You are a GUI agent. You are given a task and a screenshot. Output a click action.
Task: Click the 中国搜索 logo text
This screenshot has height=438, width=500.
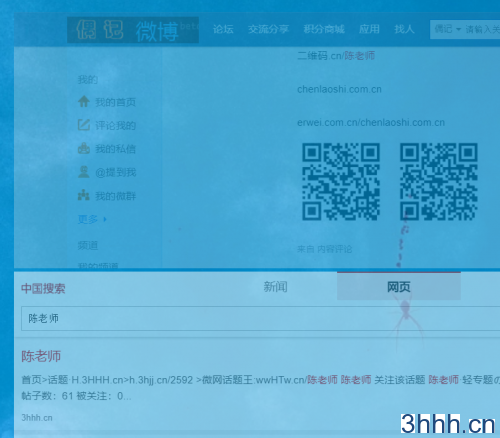click(43, 288)
